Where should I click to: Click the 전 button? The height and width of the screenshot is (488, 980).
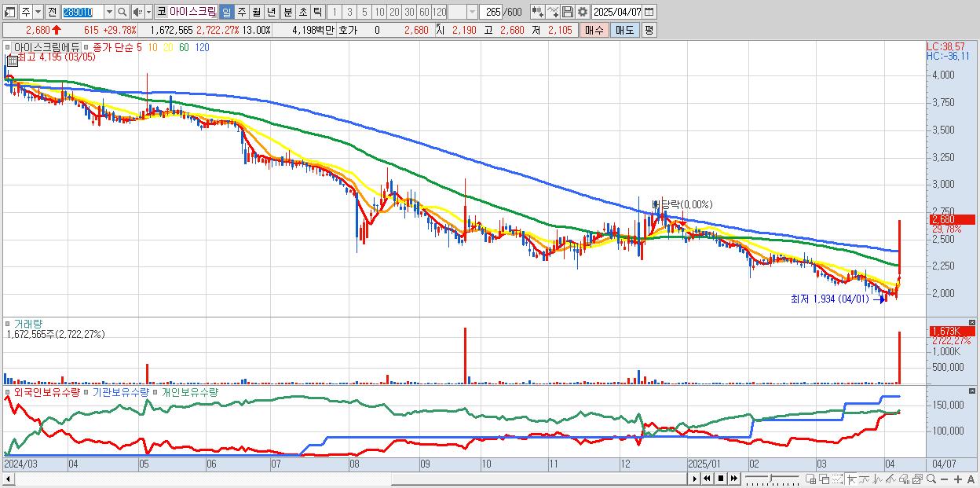point(52,12)
